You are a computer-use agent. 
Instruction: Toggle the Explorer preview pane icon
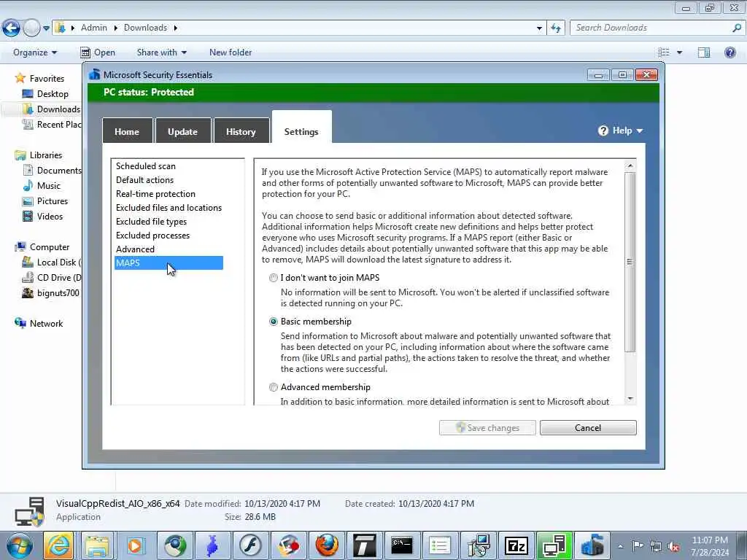tap(704, 52)
